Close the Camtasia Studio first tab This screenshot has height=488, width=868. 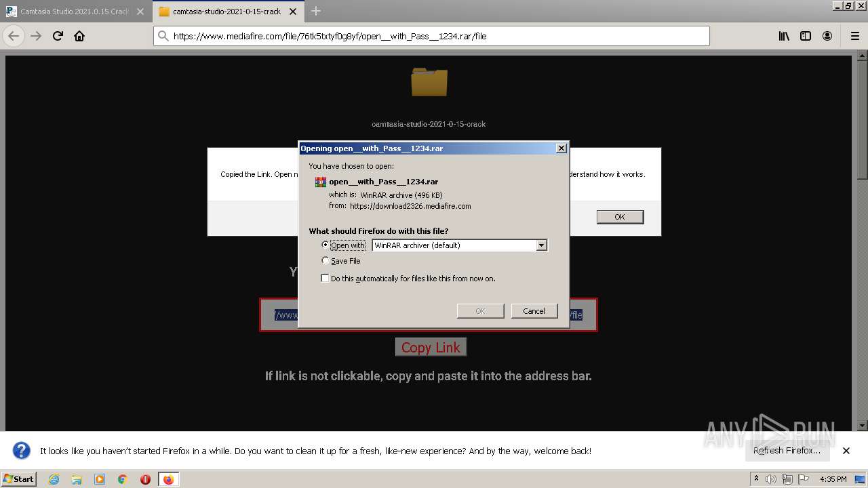tap(141, 12)
